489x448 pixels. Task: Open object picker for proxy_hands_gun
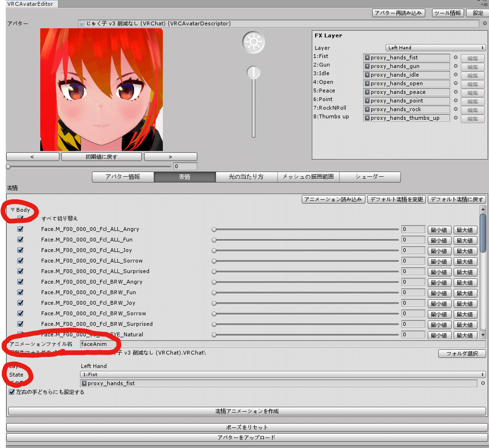coord(455,66)
